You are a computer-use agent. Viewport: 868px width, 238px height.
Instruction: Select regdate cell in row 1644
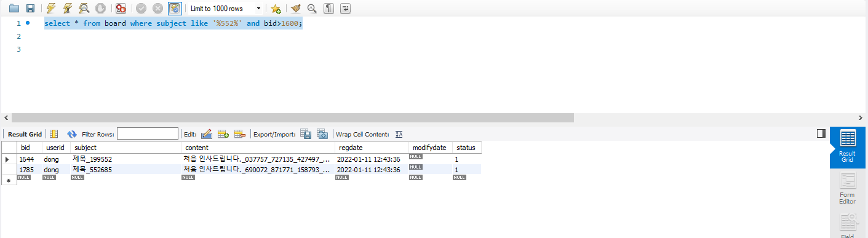[x=372, y=159]
